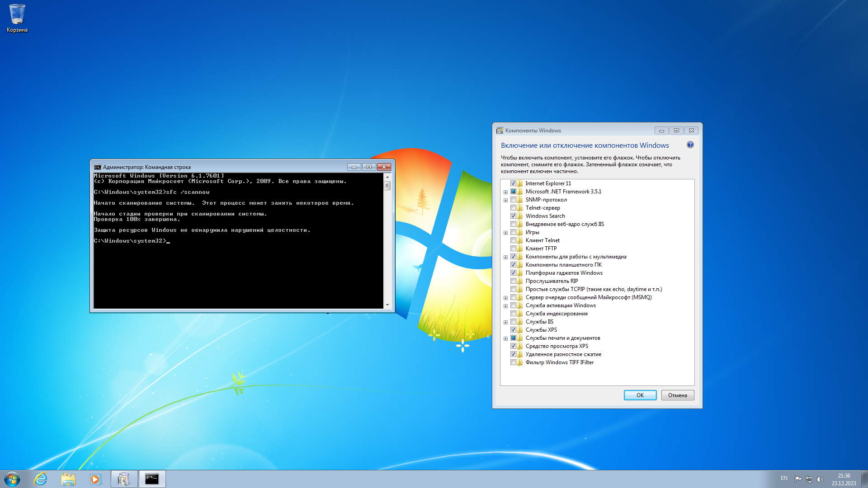
Task: Expand the Службы IIS tree node
Action: 505,322
